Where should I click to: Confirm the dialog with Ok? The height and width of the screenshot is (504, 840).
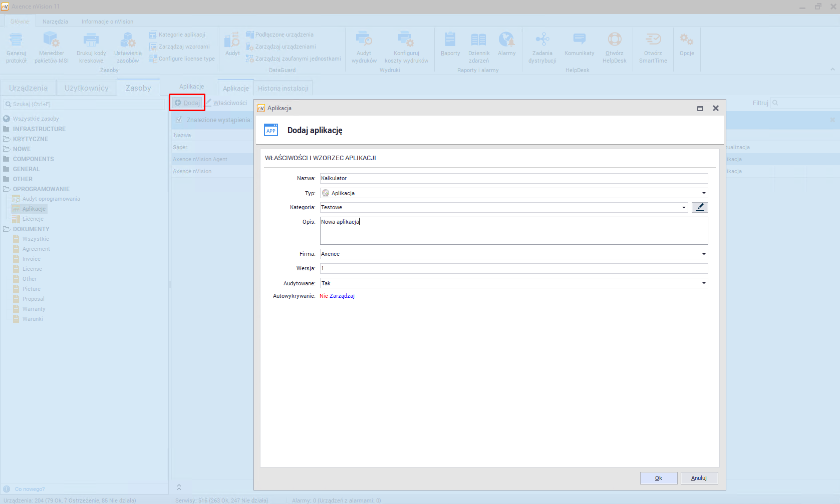coord(658,478)
